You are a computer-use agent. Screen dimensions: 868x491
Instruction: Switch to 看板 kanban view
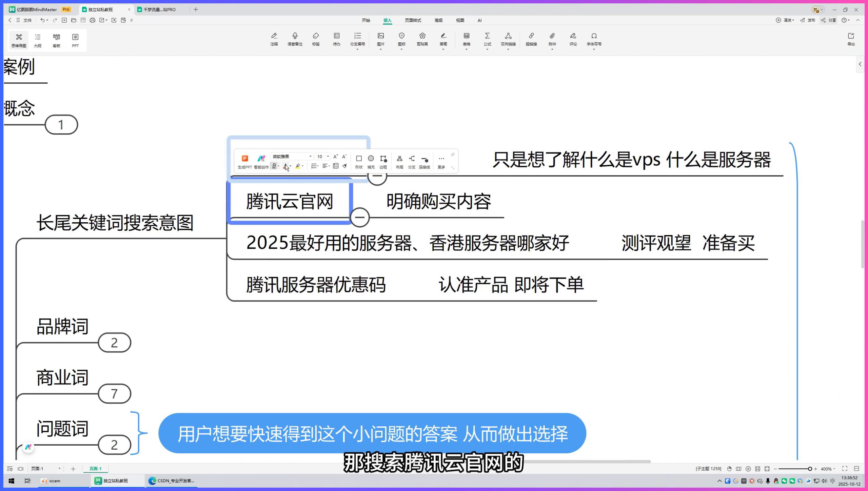(x=56, y=40)
